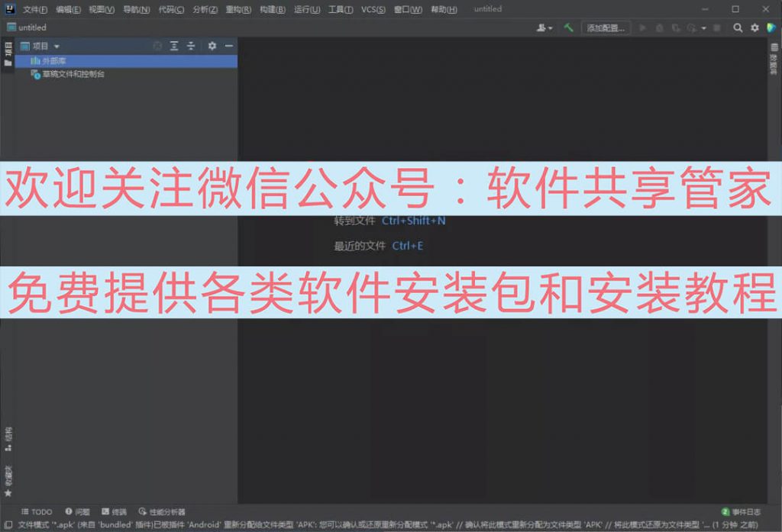This screenshot has width=782, height=532.
Task: Open the 导航(N) menu
Action: [x=136, y=9]
